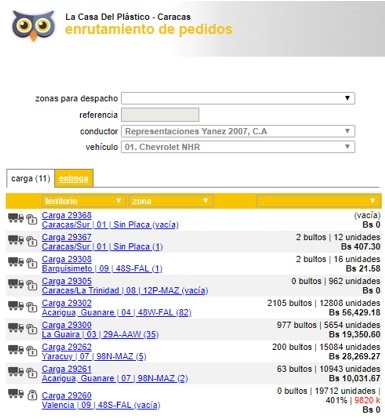The height and width of the screenshot is (419, 385).
Task: Open the zonas para despacho dropdown
Action: click(x=238, y=98)
